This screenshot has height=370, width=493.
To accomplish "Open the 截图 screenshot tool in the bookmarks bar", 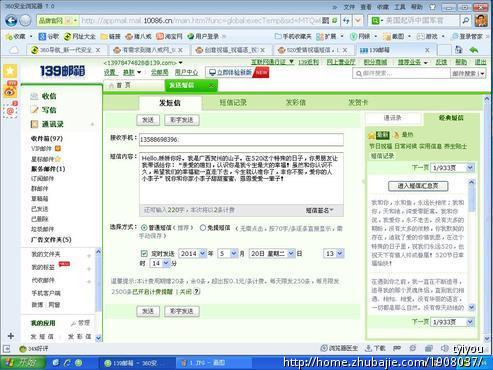I will coord(394,36).
